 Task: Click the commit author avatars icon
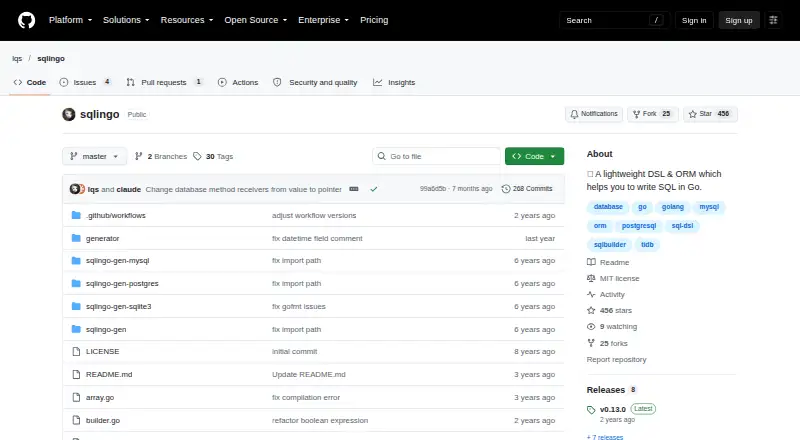tap(77, 189)
